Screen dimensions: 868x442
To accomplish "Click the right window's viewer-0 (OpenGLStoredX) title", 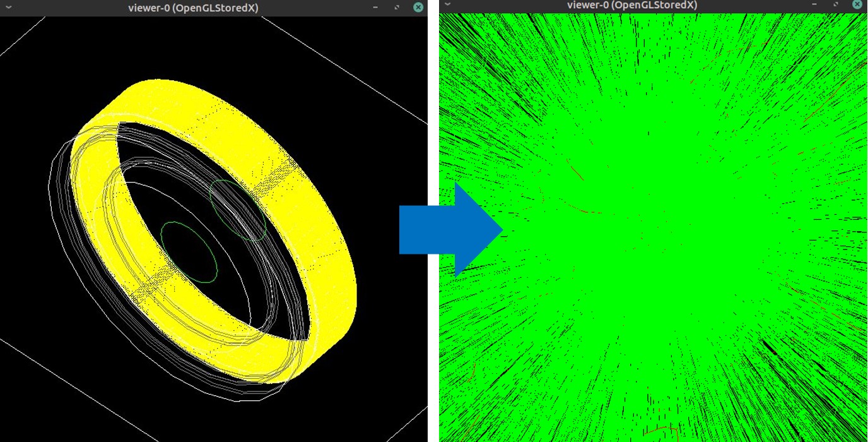I will click(632, 4).
